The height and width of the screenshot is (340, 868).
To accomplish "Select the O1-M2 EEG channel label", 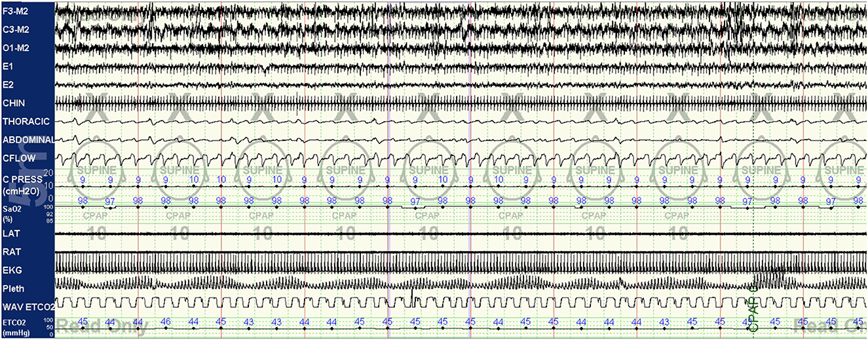I will 16,48.
